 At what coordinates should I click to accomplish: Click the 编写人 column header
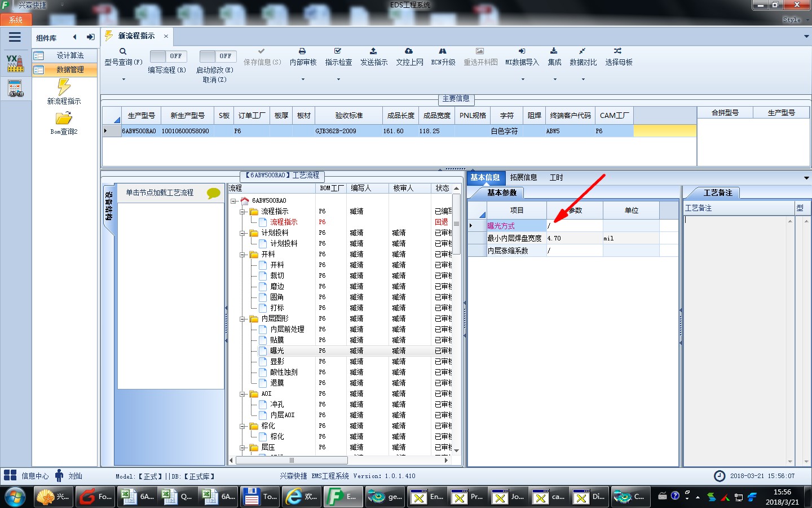(x=367, y=189)
